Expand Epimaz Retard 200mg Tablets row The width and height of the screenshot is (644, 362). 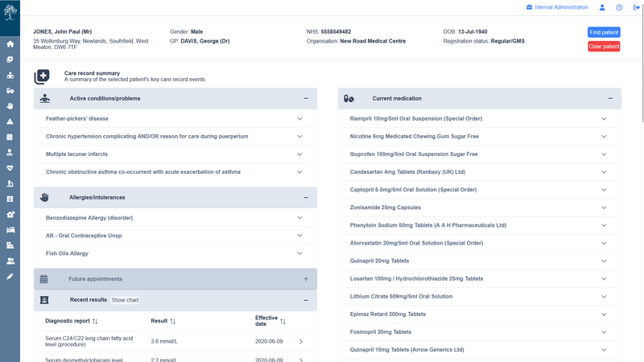(604, 315)
